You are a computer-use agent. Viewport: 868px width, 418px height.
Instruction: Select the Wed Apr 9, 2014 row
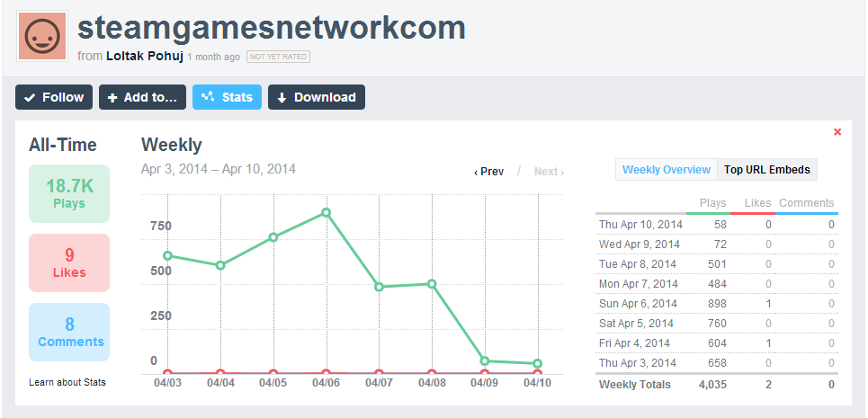(x=716, y=245)
